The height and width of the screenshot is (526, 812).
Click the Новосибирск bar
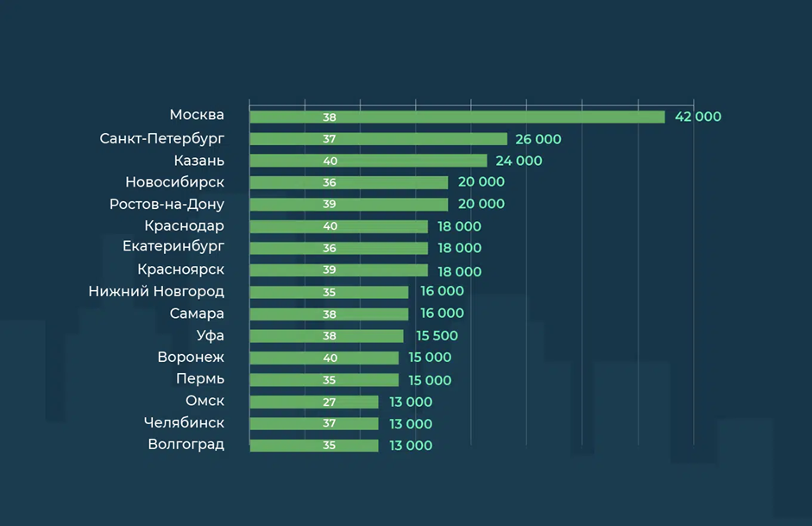click(x=349, y=182)
